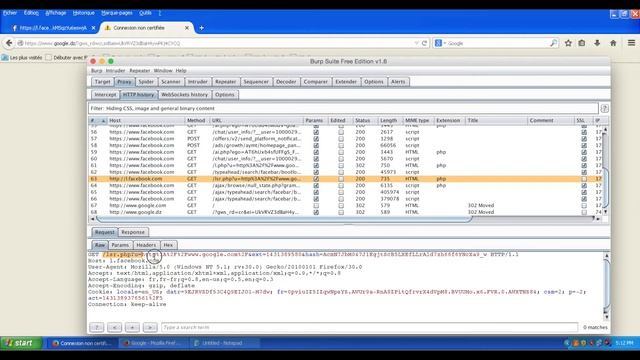Screen dimensions: 640x360
Task: Sort by Host column header
Action: pyautogui.click(x=146, y=120)
